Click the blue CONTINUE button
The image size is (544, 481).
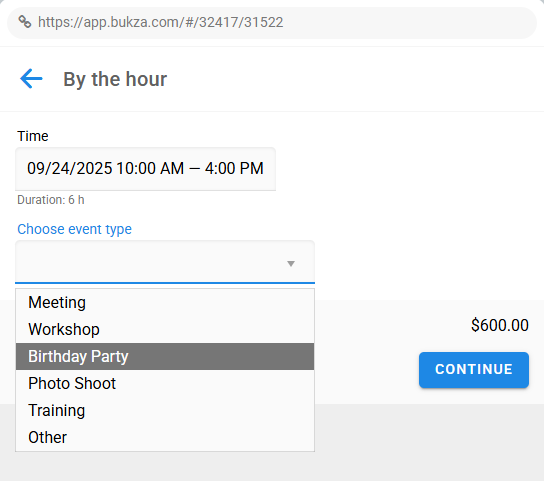(x=474, y=370)
